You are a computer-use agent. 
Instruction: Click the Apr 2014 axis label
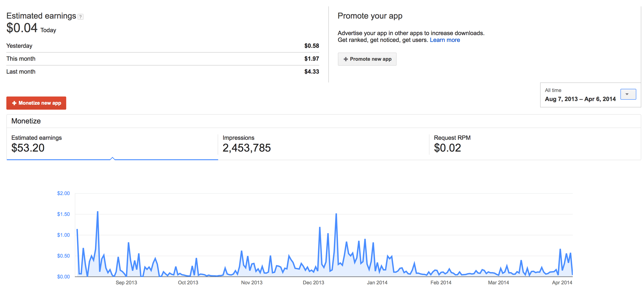(562, 283)
